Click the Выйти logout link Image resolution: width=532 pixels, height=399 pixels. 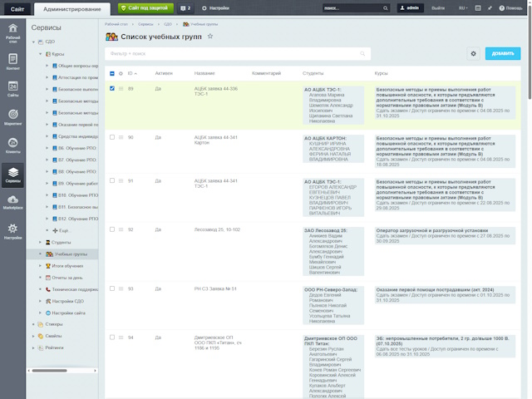point(438,8)
